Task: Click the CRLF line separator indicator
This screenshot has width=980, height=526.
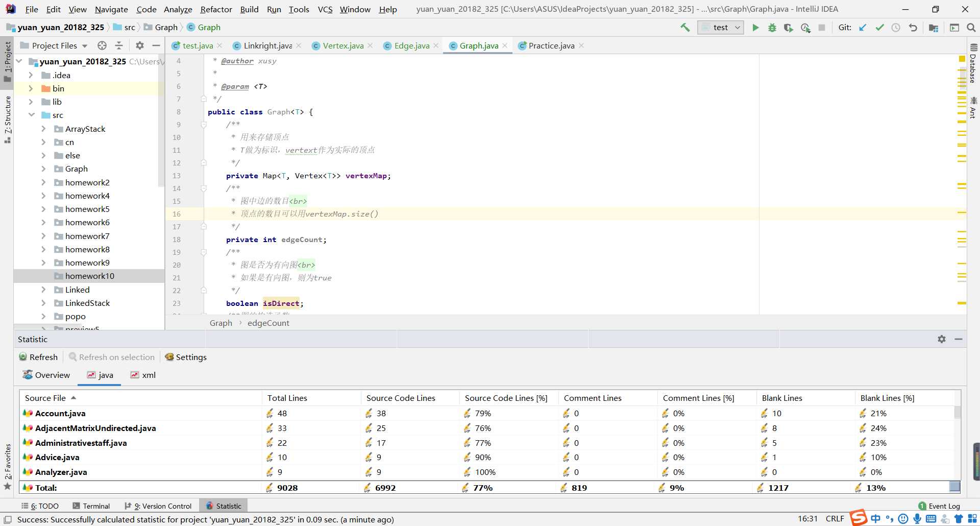Action: click(835, 519)
